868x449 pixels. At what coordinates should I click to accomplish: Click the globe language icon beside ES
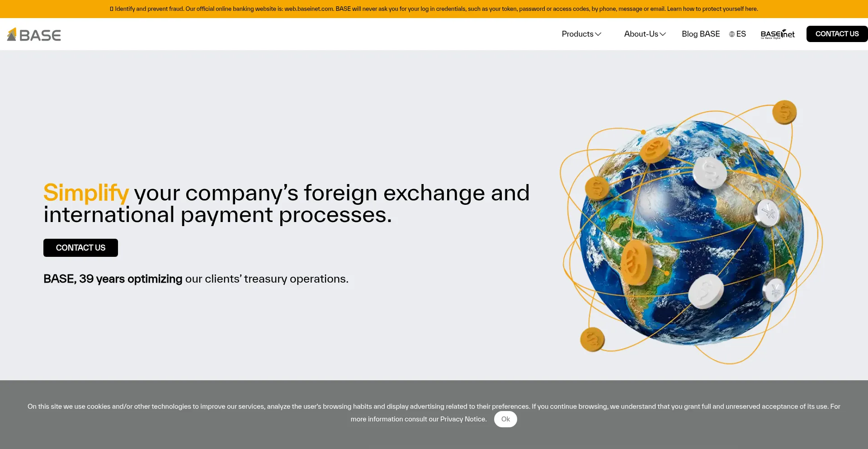point(731,34)
